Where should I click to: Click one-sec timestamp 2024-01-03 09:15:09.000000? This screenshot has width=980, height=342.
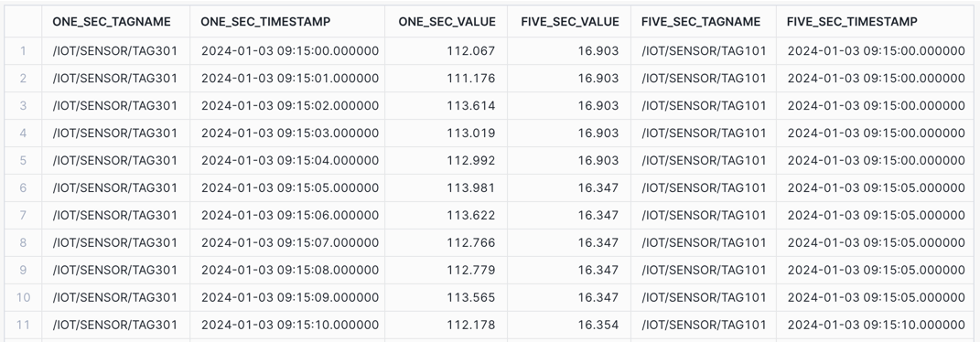[287, 297]
